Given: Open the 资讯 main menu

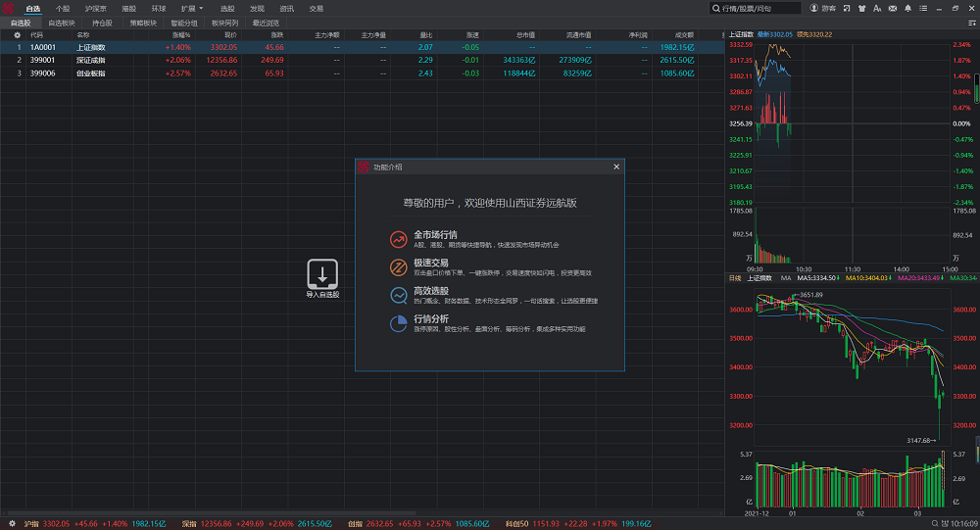Looking at the screenshot, I should [x=286, y=9].
